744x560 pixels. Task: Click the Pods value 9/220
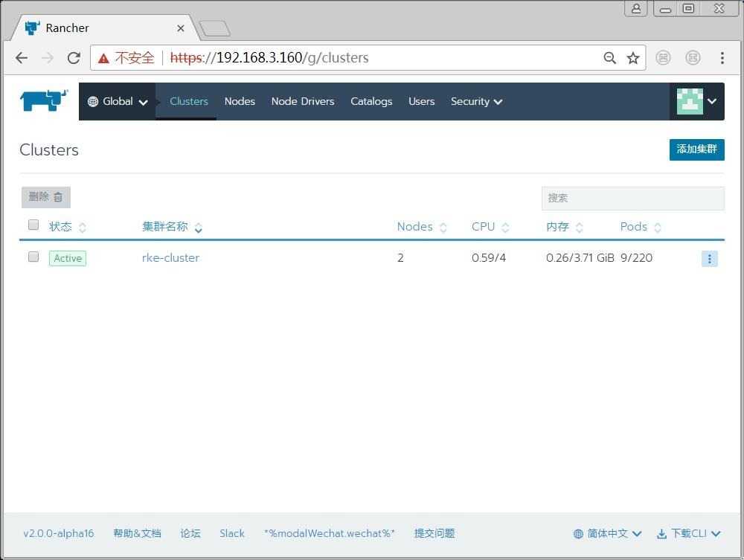click(636, 258)
